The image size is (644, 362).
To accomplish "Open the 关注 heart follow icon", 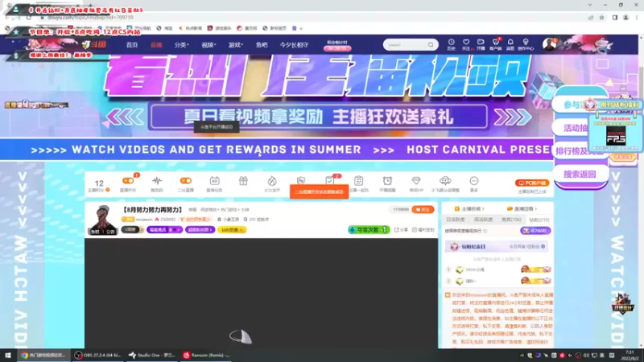I will (x=466, y=43).
